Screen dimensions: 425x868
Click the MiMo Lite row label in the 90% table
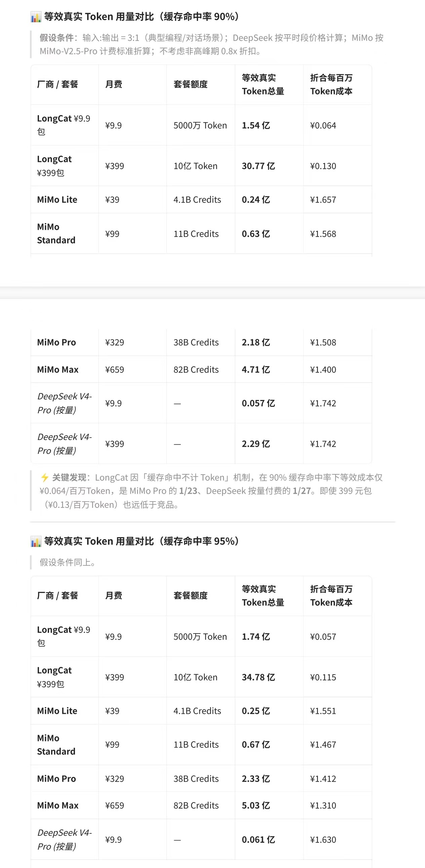tap(57, 200)
